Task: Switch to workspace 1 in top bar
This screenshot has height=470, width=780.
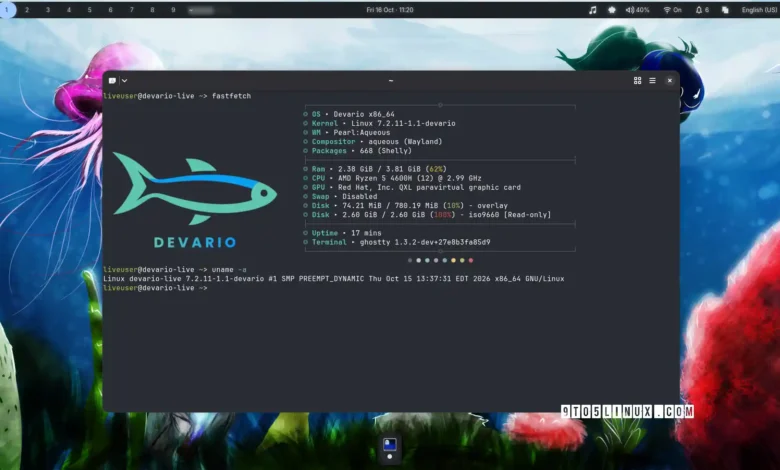Action: pos(7,9)
